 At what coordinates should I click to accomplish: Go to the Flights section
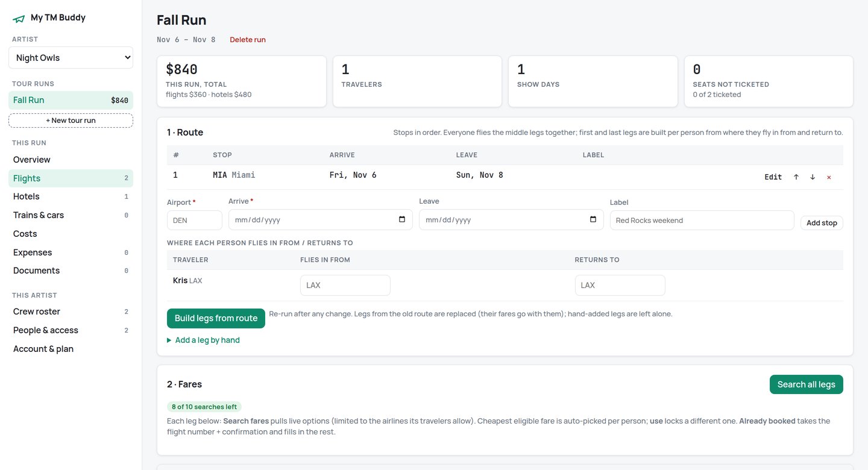click(x=71, y=178)
